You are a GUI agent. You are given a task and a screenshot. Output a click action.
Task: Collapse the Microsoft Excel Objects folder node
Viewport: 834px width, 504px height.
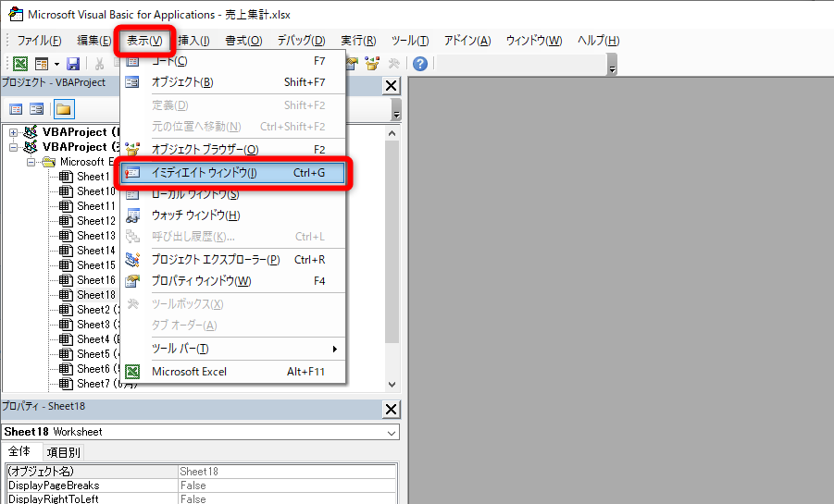(31, 162)
